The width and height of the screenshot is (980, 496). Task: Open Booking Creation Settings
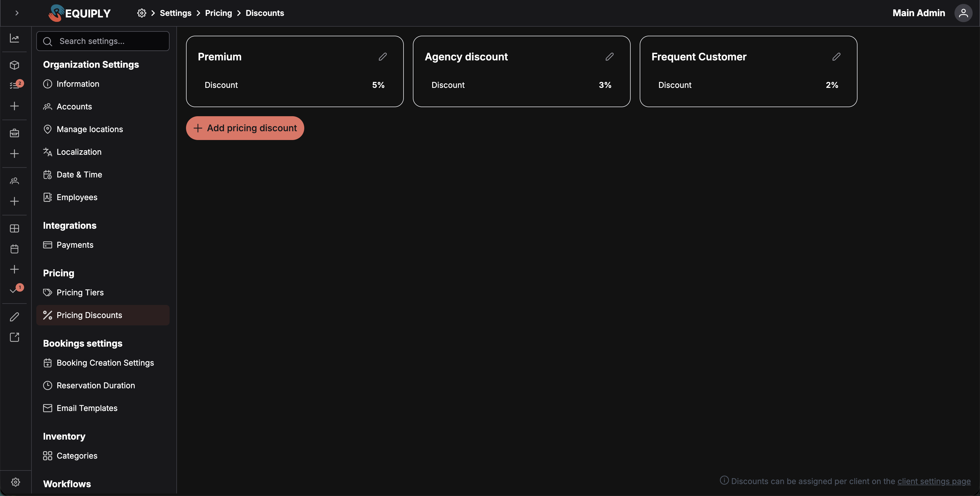coord(103,363)
